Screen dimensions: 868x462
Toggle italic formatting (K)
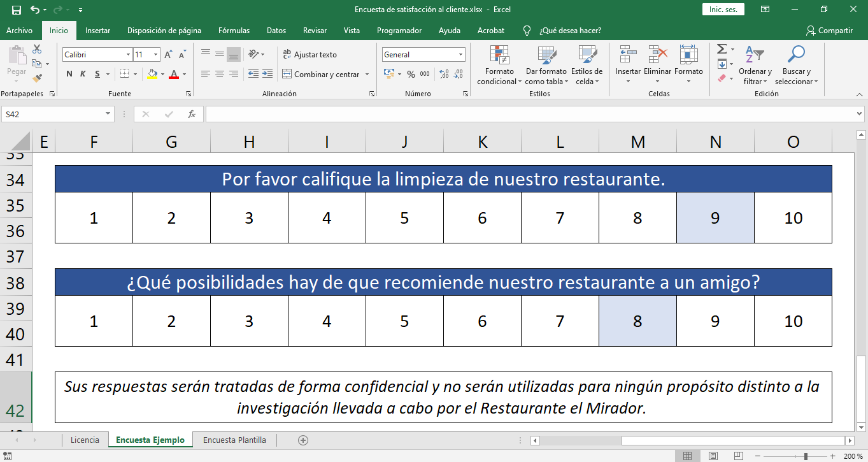(x=83, y=75)
